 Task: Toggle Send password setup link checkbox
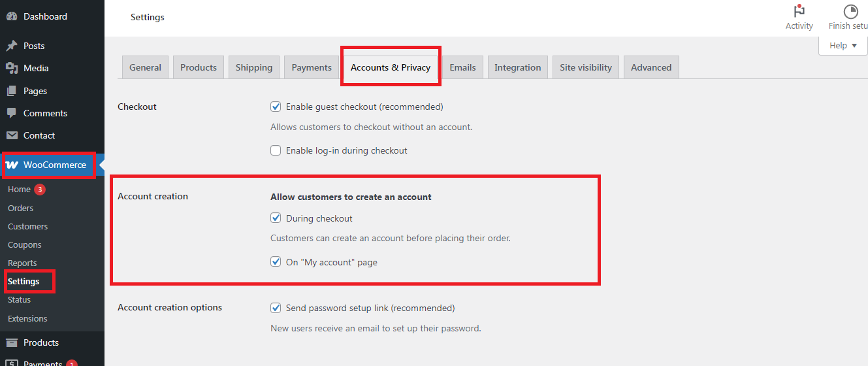coord(276,308)
